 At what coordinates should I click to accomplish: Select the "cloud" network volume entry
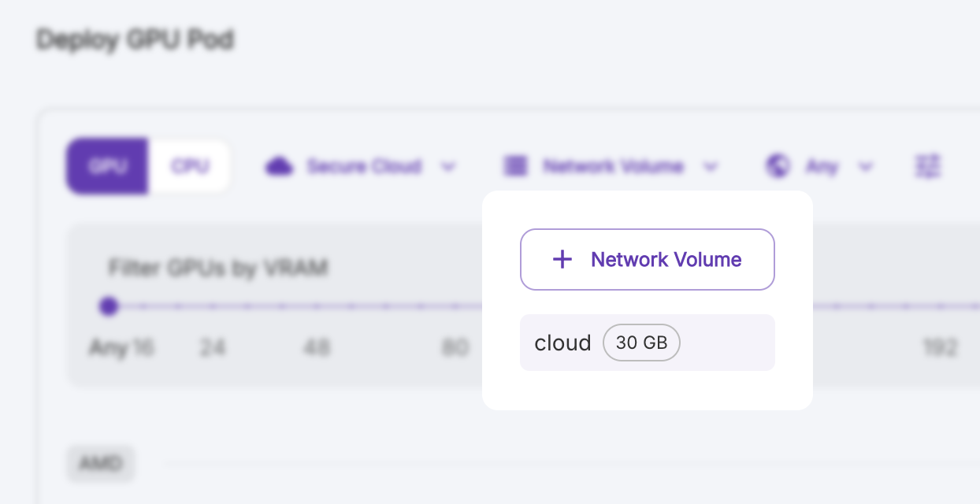click(x=562, y=343)
